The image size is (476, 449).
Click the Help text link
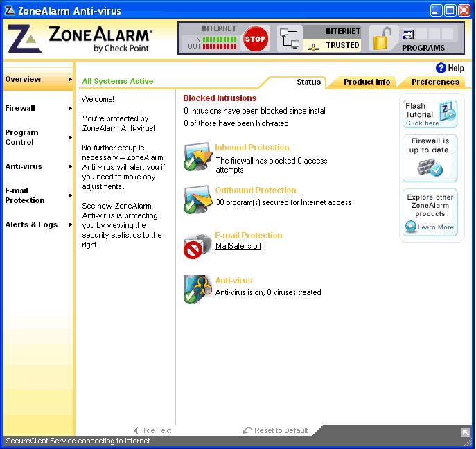pyautogui.click(x=456, y=69)
